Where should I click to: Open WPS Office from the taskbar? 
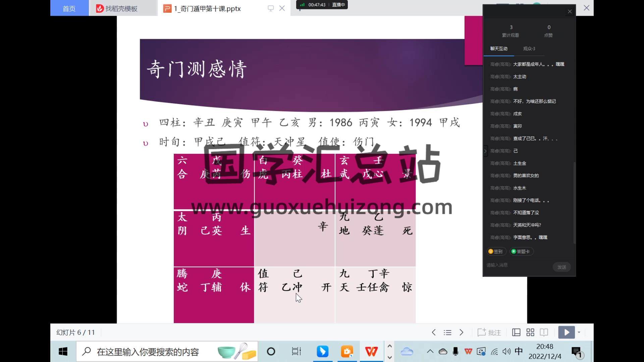[x=371, y=352]
